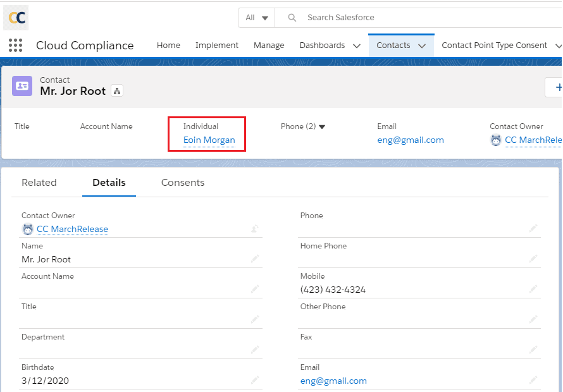Switch to the Consents tab

[182, 182]
